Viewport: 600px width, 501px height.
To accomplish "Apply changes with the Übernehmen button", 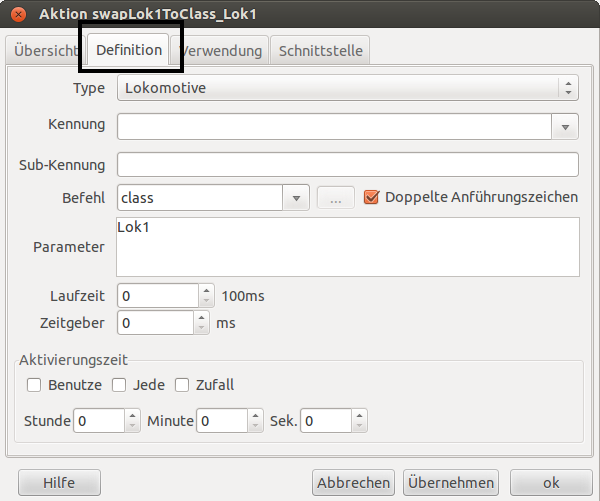I will (451, 483).
